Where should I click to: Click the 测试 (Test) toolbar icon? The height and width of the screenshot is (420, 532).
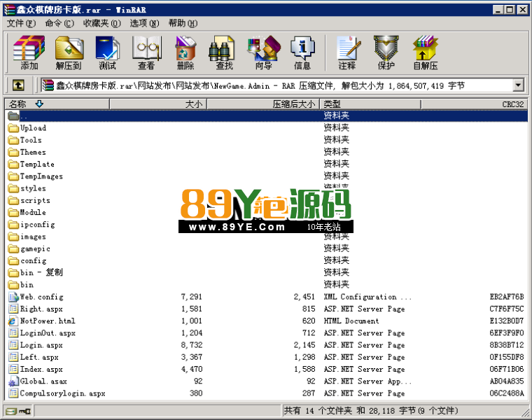[x=108, y=52]
